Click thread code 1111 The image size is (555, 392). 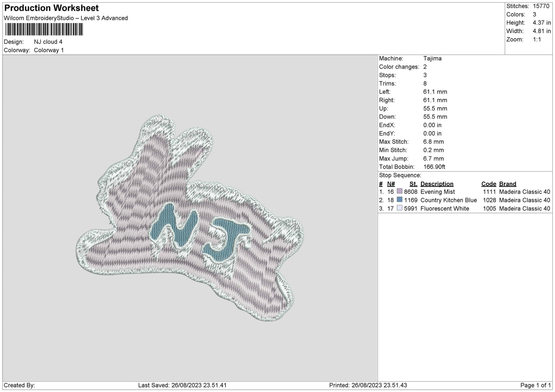[489, 192]
